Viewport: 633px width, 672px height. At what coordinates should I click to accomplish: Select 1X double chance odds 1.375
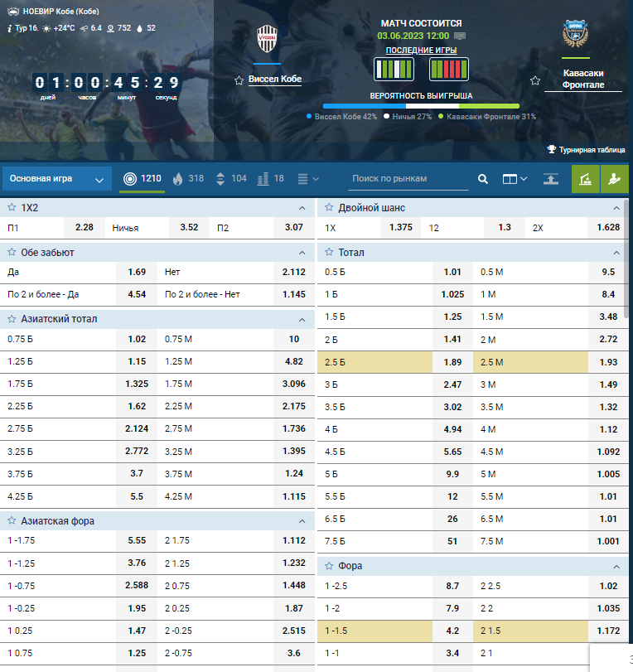(401, 227)
